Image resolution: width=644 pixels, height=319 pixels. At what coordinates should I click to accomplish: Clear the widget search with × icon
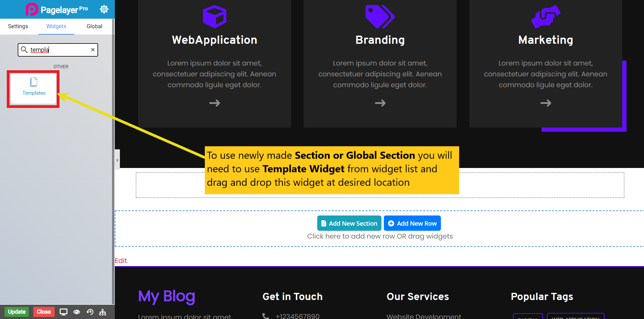tap(92, 50)
